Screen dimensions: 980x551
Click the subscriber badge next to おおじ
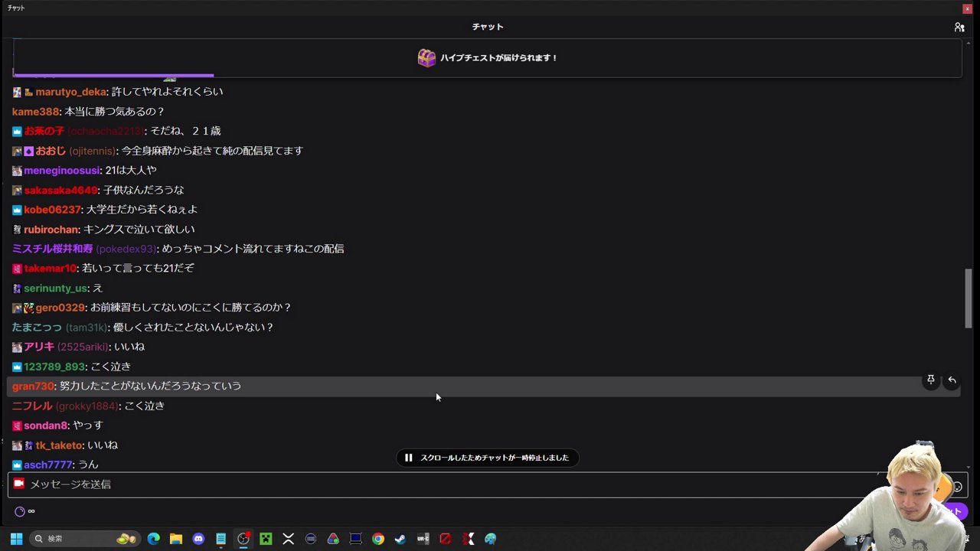pyautogui.click(x=28, y=151)
